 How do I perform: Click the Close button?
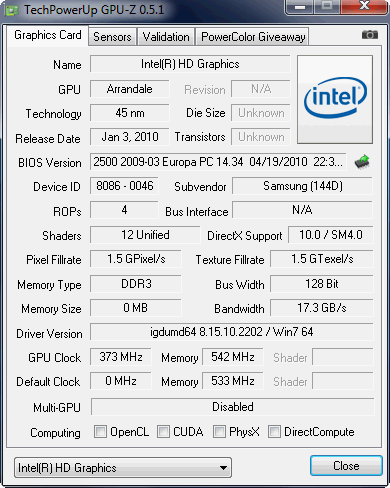[x=346, y=466]
